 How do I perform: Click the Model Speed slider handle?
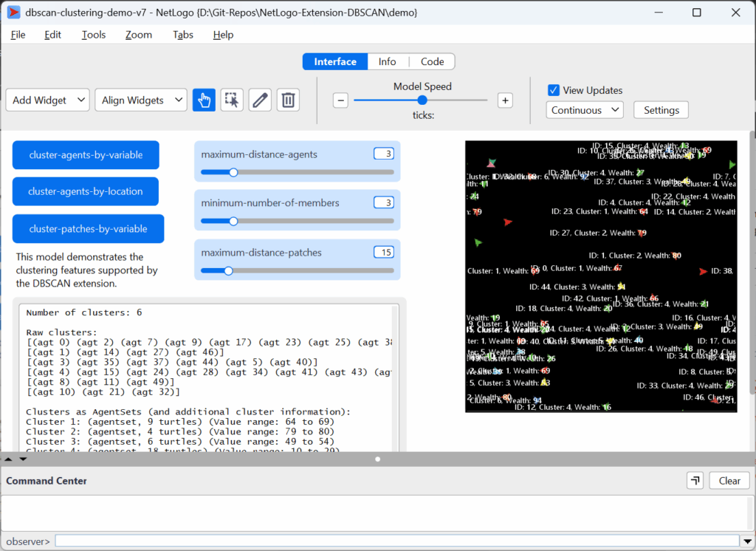(422, 100)
